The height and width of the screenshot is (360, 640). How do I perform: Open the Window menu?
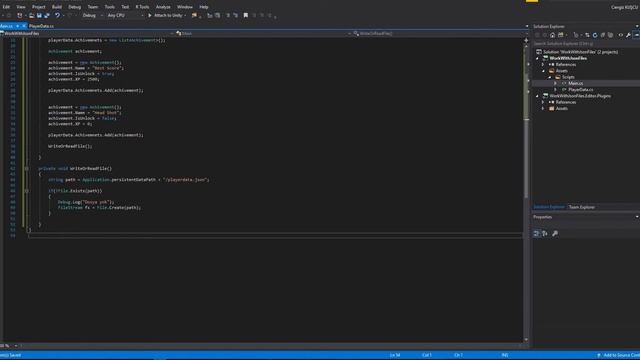[x=185, y=7]
